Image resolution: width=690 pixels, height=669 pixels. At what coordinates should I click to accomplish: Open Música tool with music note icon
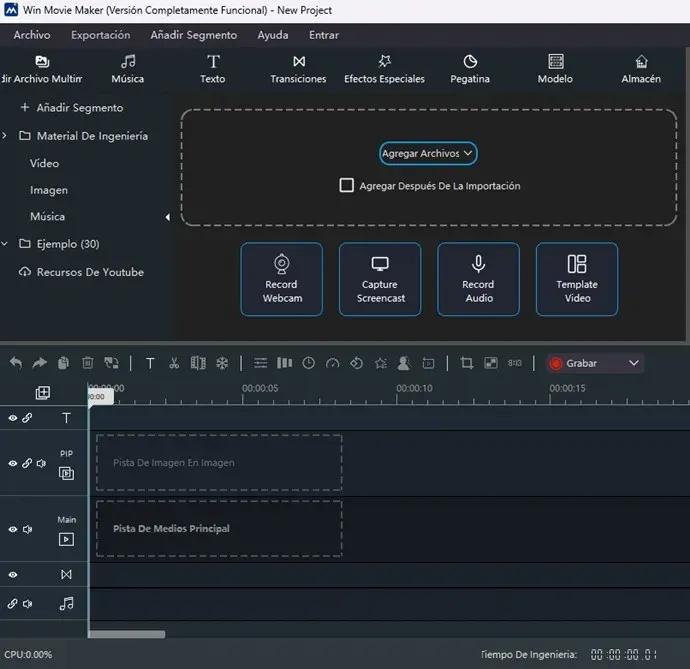pos(128,69)
